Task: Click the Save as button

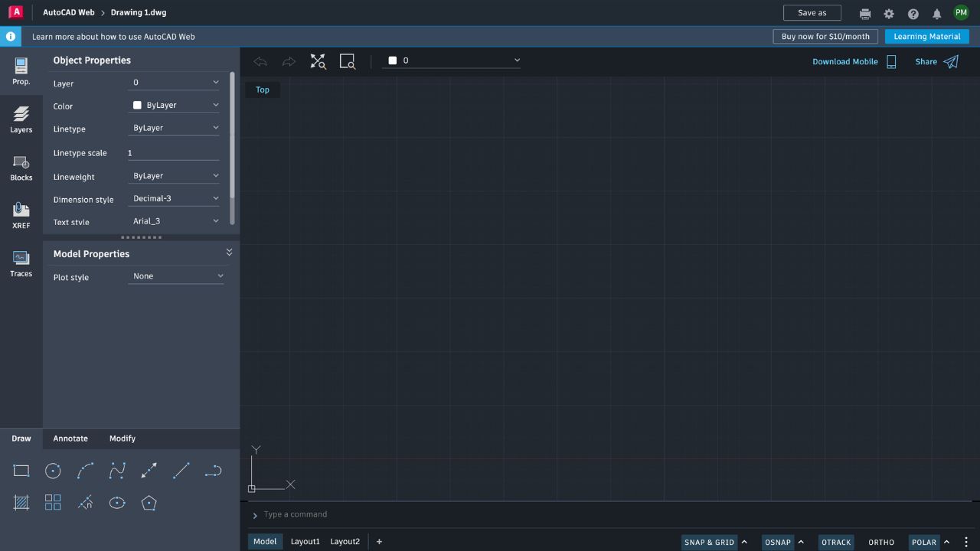Action: [812, 12]
